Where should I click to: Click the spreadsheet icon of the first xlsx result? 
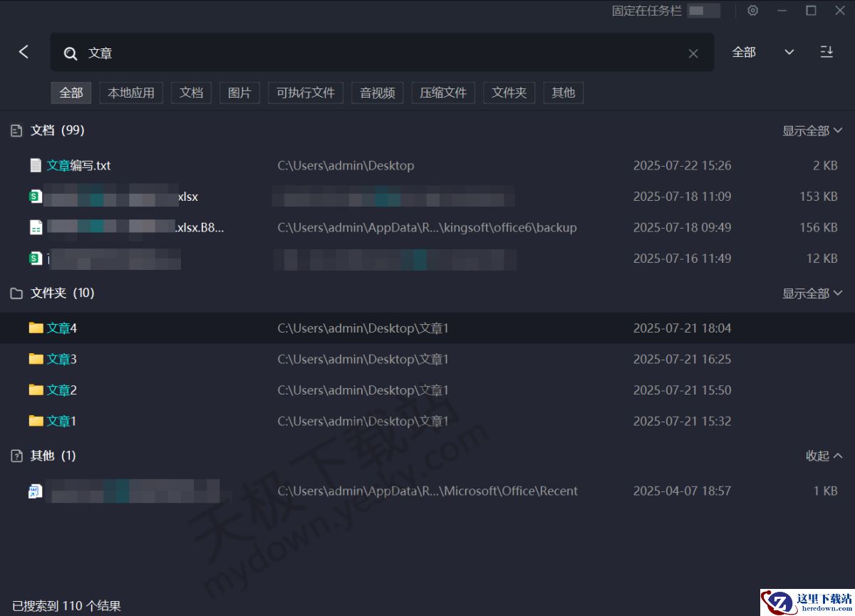[34, 196]
